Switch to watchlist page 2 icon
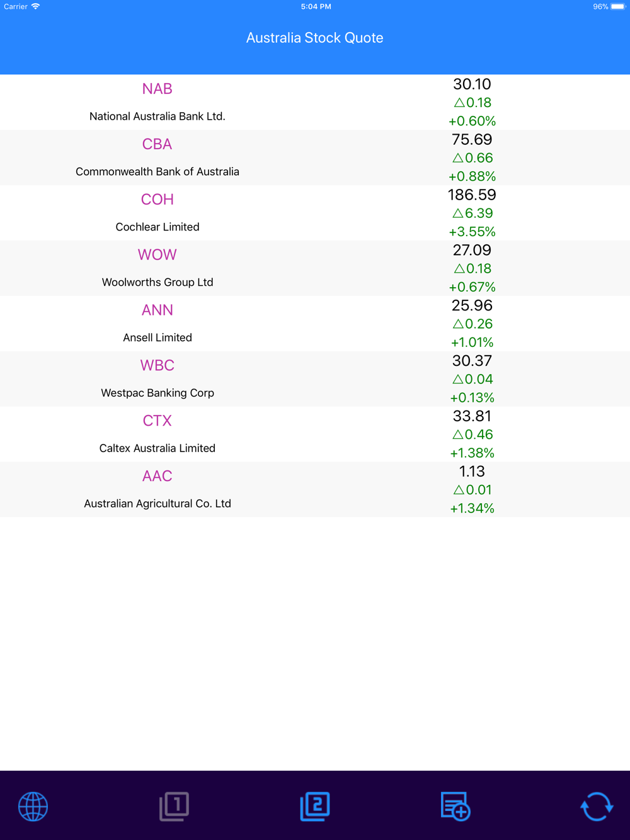 click(x=315, y=806)
